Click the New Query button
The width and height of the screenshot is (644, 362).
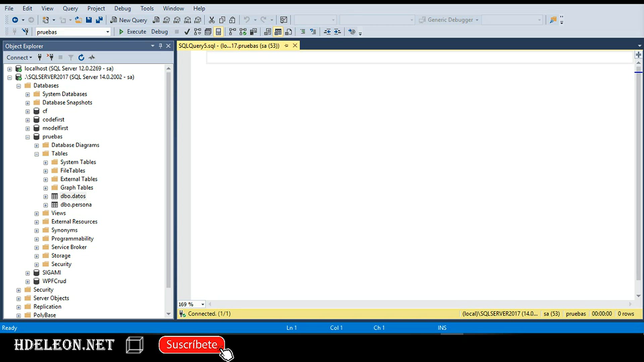point(129,20)
